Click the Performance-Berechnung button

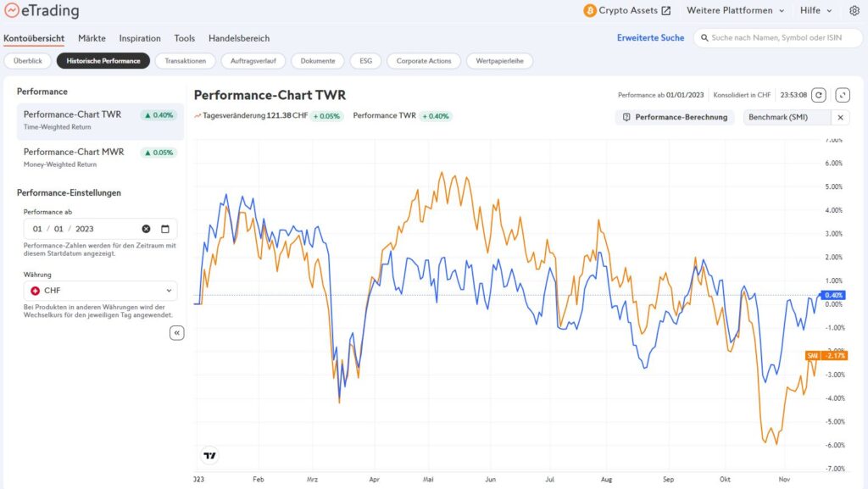[x=675, y=117]
